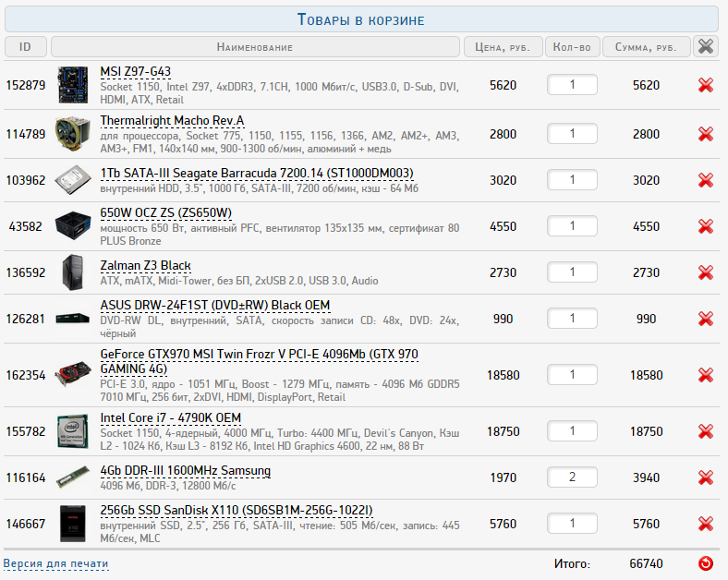
Task: Click the 18750 price for Intel Core i7
Action: click(x=503, y=431)
